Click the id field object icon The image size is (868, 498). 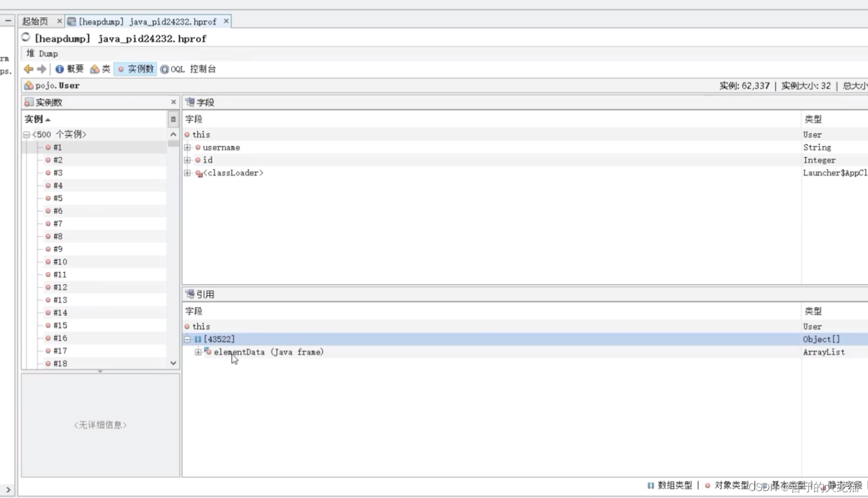[x=198, y=160]
